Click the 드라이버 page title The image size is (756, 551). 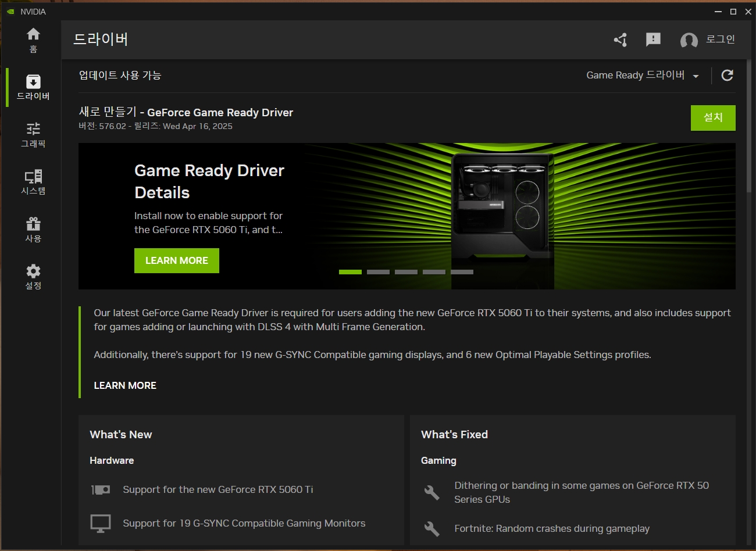tap(101, 39)
